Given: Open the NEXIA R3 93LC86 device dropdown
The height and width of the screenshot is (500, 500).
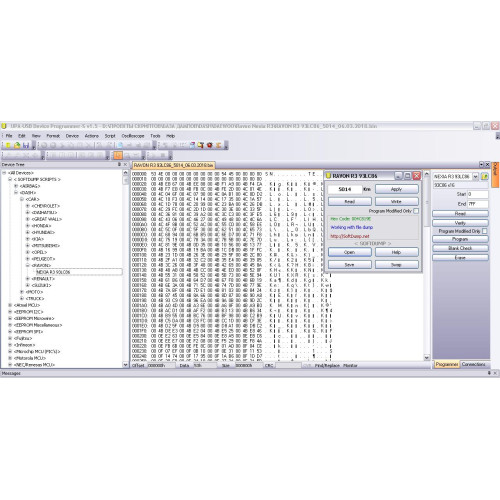Looking at the screenshot, I should pyautogui.click(x=475, y=176).
